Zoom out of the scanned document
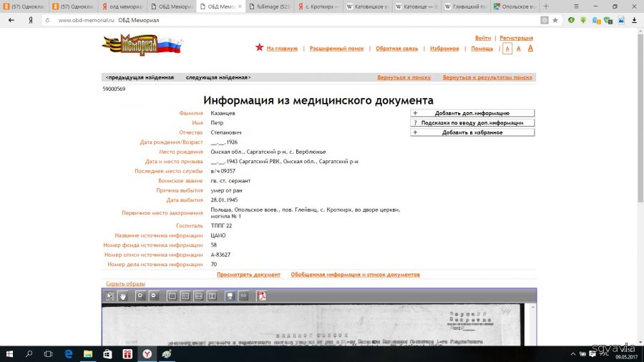This screenshot has height=362, width=644. pyautogui.click(x=153, y=295)
